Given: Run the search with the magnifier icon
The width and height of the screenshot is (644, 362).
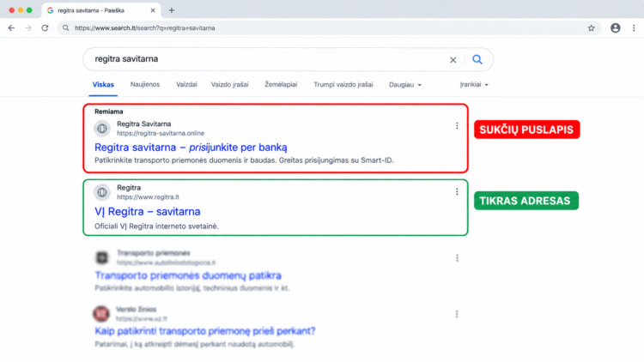Looking at the screenshot, I should pos(477,59).
